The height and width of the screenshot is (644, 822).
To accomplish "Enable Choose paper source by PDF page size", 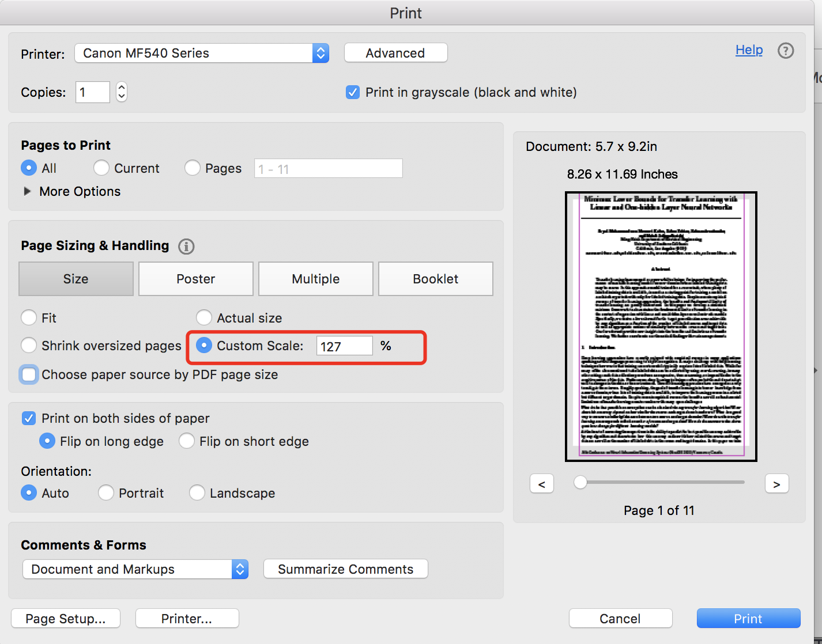I will coord(29,374).
